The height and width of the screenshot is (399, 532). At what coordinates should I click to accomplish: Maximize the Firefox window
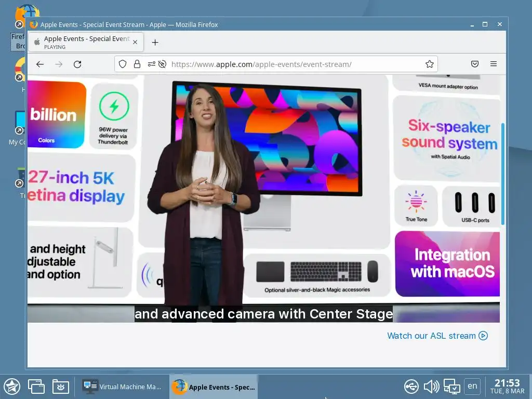click(485, 24)
